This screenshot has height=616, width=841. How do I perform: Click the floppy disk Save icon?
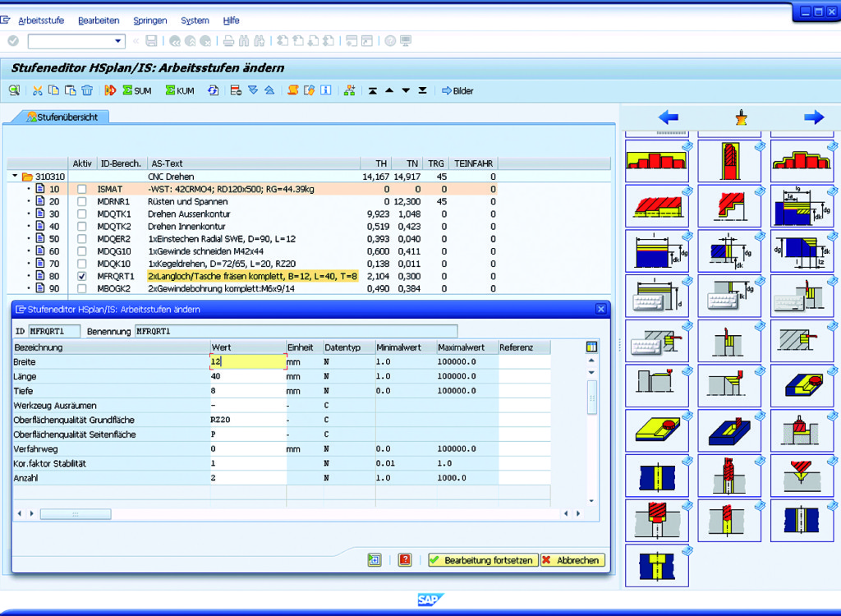(151, 41)
